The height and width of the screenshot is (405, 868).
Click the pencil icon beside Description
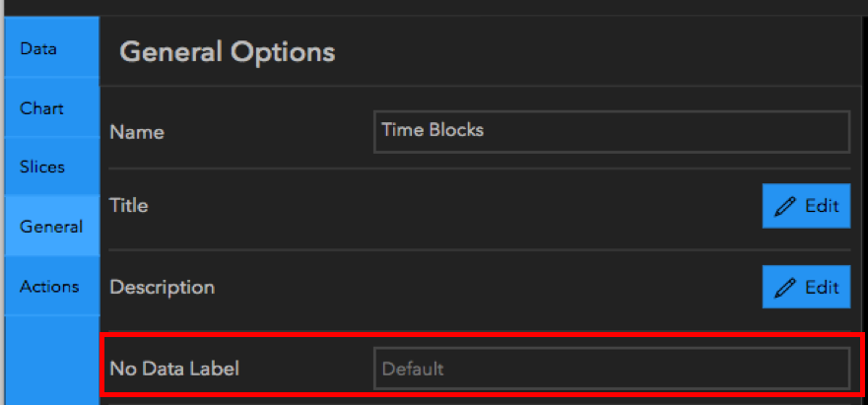pos(785,288)
